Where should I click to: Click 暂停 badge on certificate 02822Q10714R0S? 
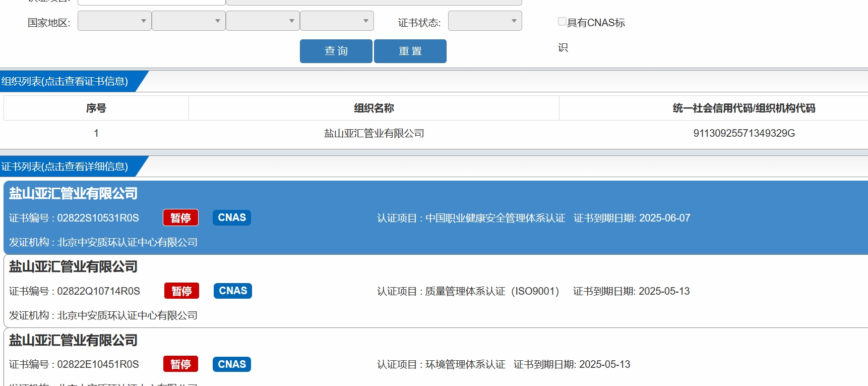tap(181, 291)
